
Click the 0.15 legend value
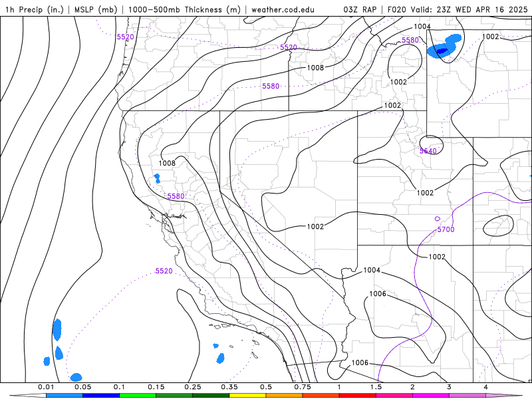point(156,387)
